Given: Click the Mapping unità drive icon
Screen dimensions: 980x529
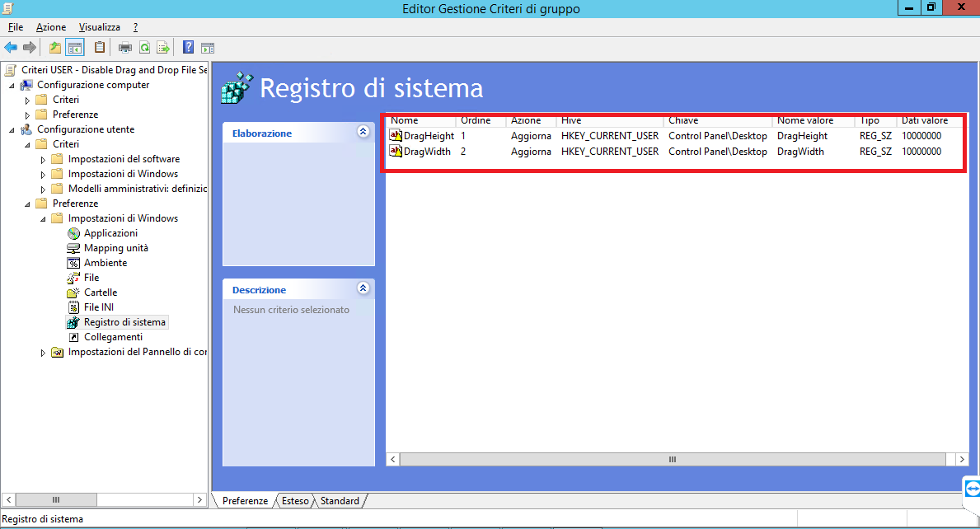Looking at the screenshot, I should click(x=73, y=248).
